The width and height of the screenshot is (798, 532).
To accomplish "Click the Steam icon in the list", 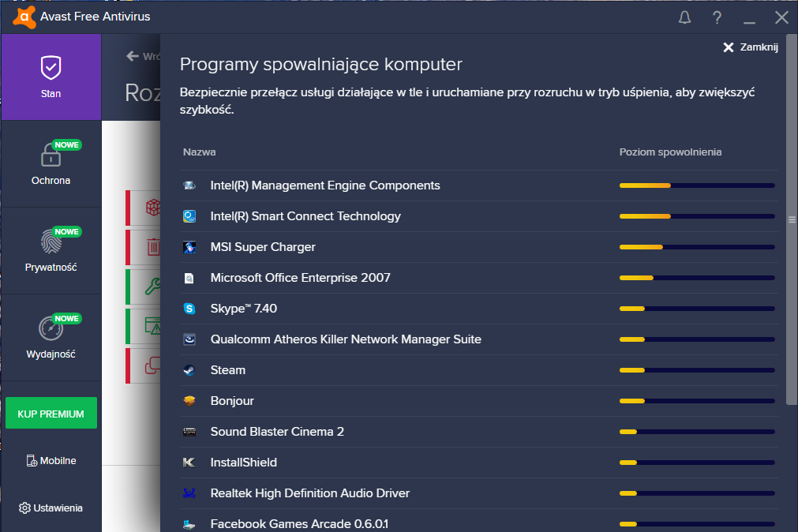I will coord(189,370).
